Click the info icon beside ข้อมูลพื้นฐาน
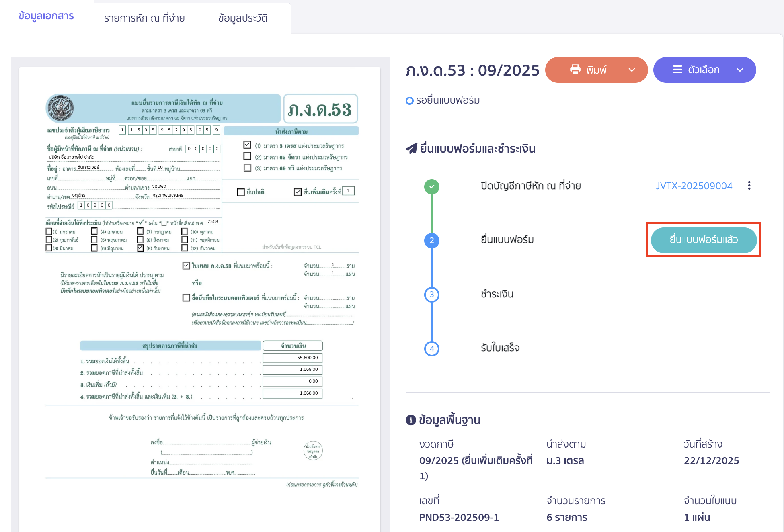 [410, 420]
